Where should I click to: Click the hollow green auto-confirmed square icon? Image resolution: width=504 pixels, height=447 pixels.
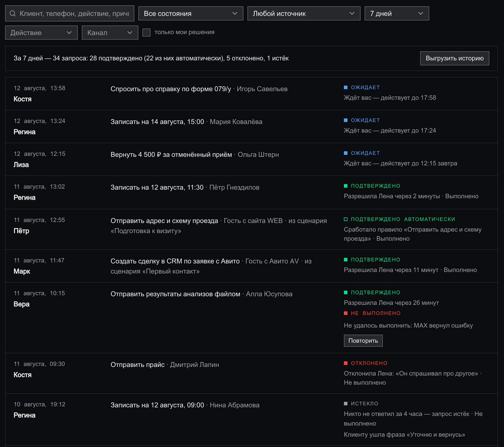(346, 219)
